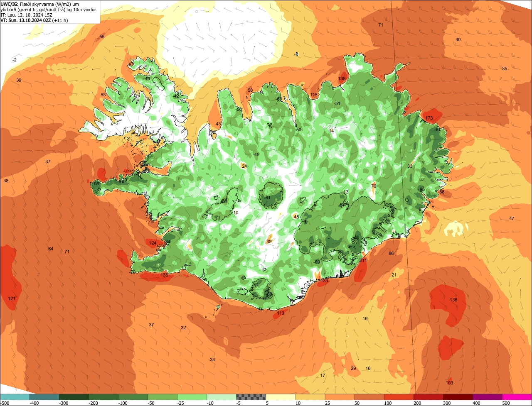The width and height of the screenshot is (532, 406).
Task: Click the value 88 off the east coast
Action: click(x=442, y=192)
